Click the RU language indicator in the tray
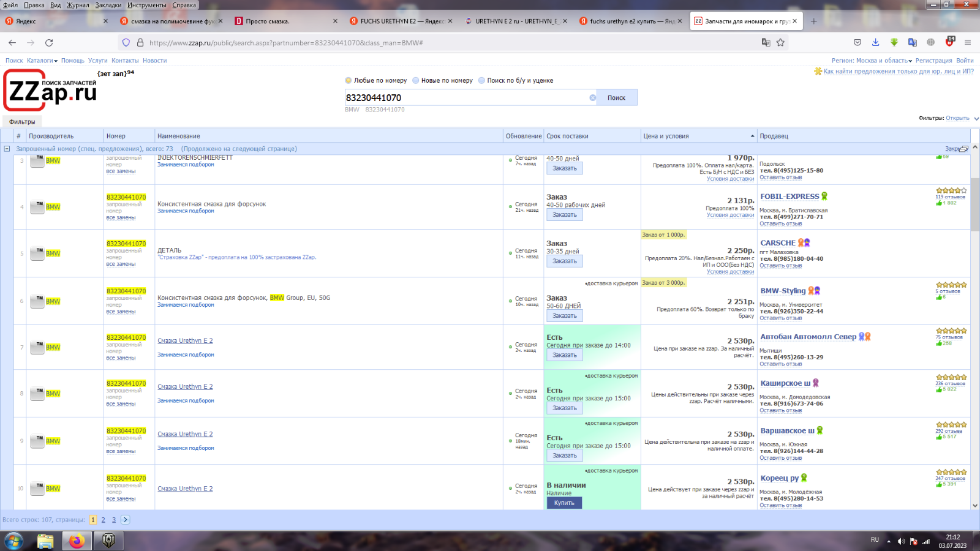The height and width of the screenshot is (551, 980). [x=875, y=540]
